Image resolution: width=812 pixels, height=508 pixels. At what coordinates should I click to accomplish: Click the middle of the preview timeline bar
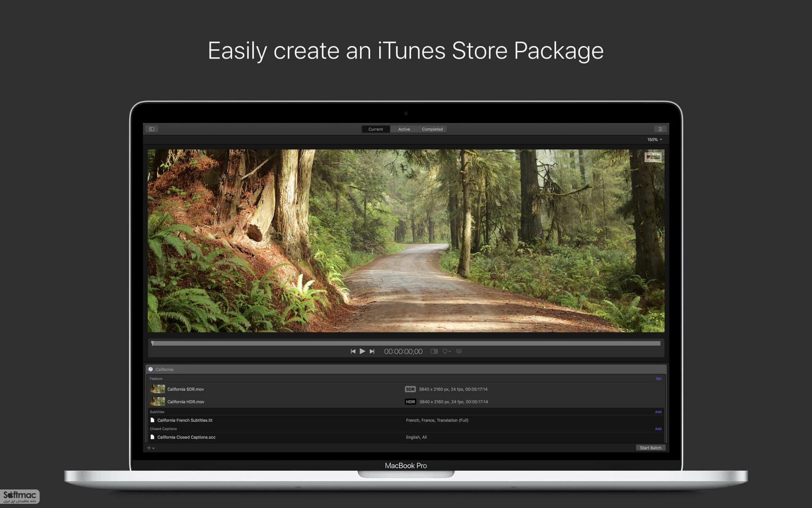pyautogui.click(x=406, y=343)
